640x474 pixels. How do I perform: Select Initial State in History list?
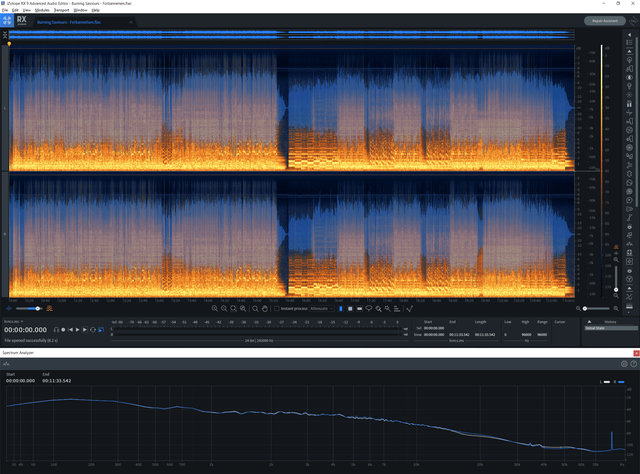[611, 328]
